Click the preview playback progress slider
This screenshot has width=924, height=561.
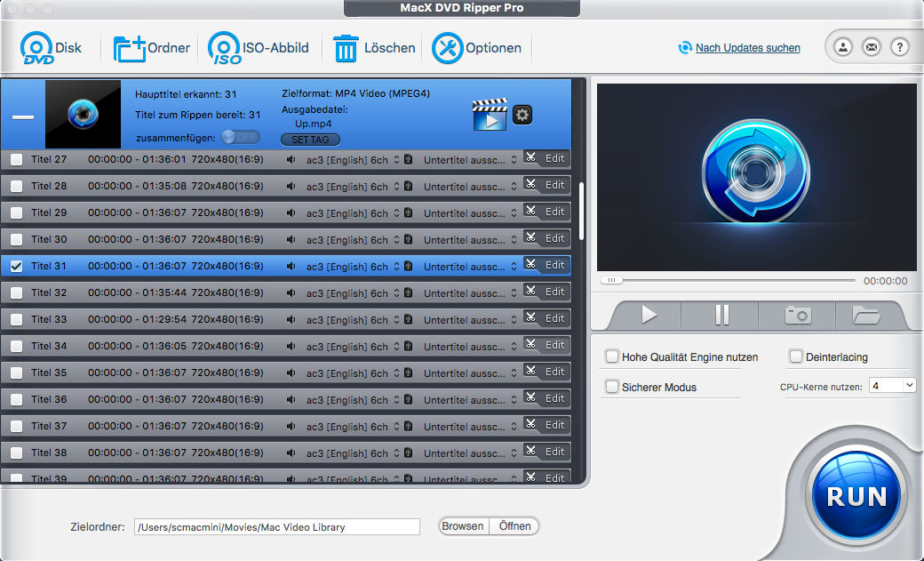click(729, 280)
